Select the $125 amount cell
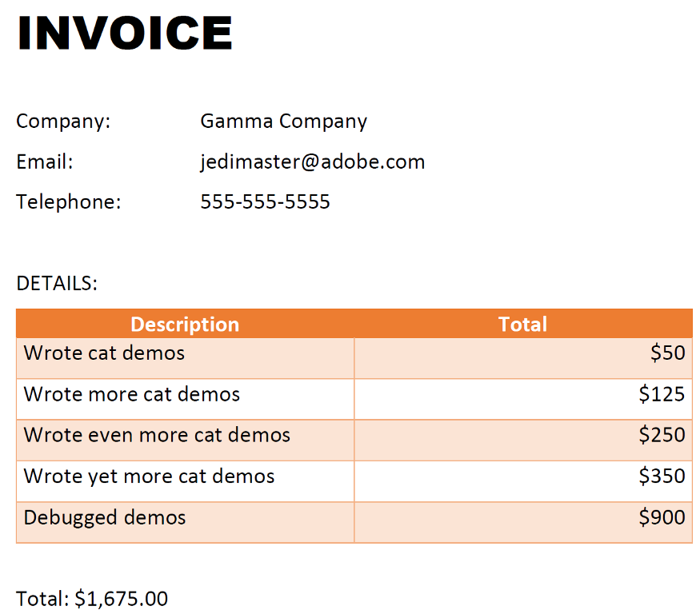This screenshot has height=614, width=700. tap(662, 394)
